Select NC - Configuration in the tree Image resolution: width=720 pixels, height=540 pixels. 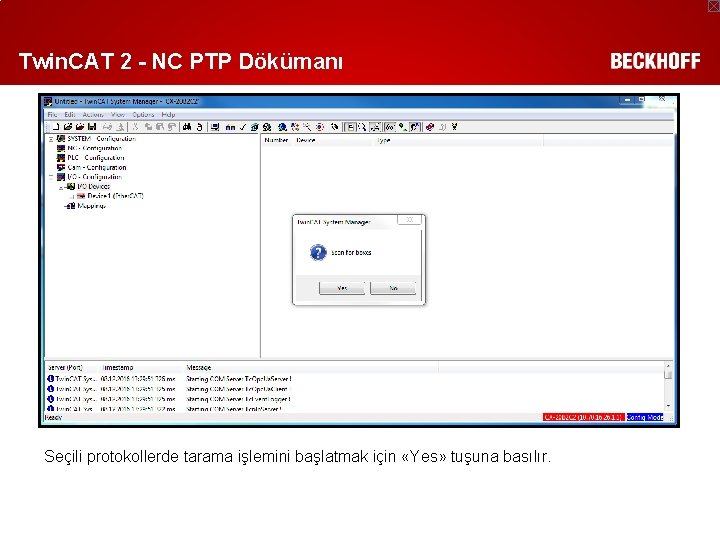coord(94,148)
